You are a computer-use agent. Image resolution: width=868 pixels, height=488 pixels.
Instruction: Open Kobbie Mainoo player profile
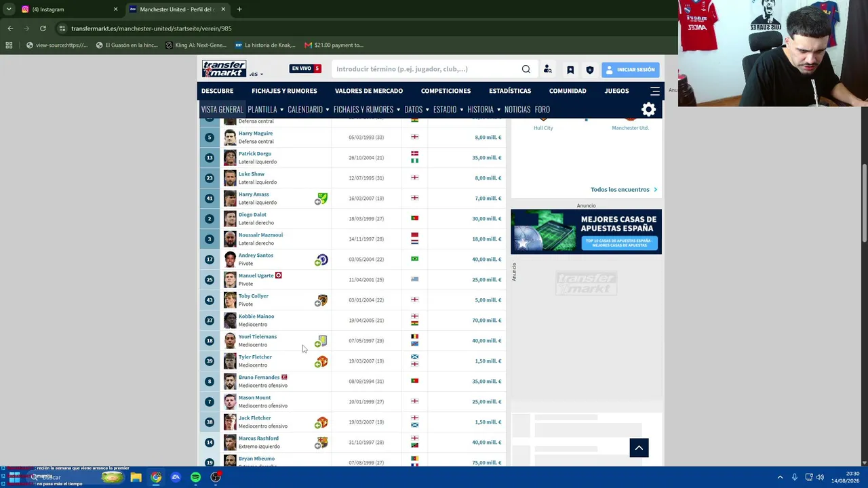(256, 317)
